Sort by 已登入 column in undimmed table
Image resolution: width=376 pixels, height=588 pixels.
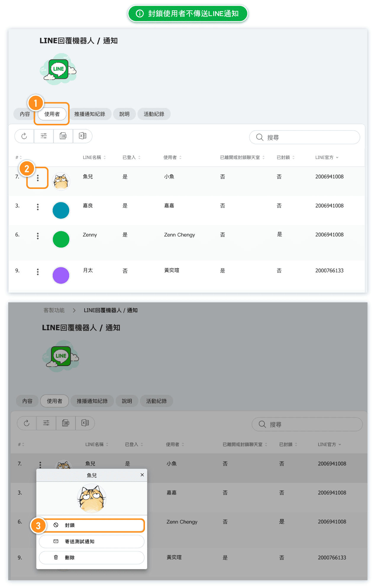click(x=139, y=158)
